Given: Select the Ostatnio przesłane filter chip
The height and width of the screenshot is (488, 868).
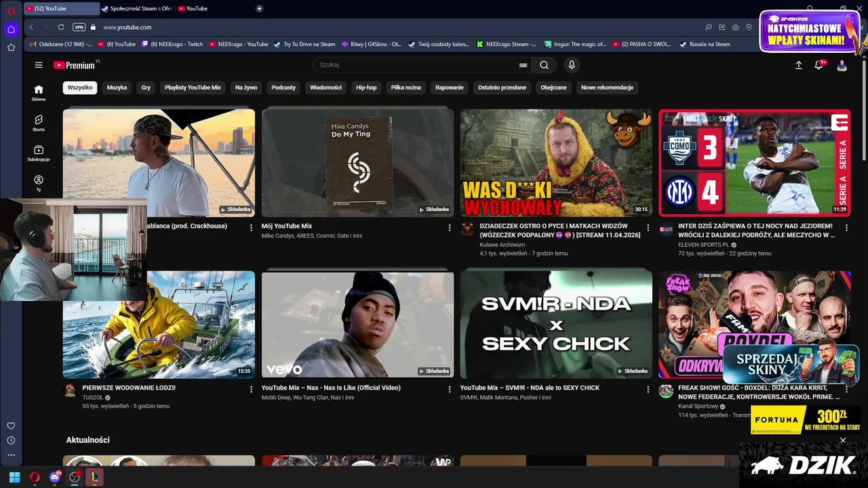Looking at the screenshot, I should pyautogui.click(x=502, y=87).
